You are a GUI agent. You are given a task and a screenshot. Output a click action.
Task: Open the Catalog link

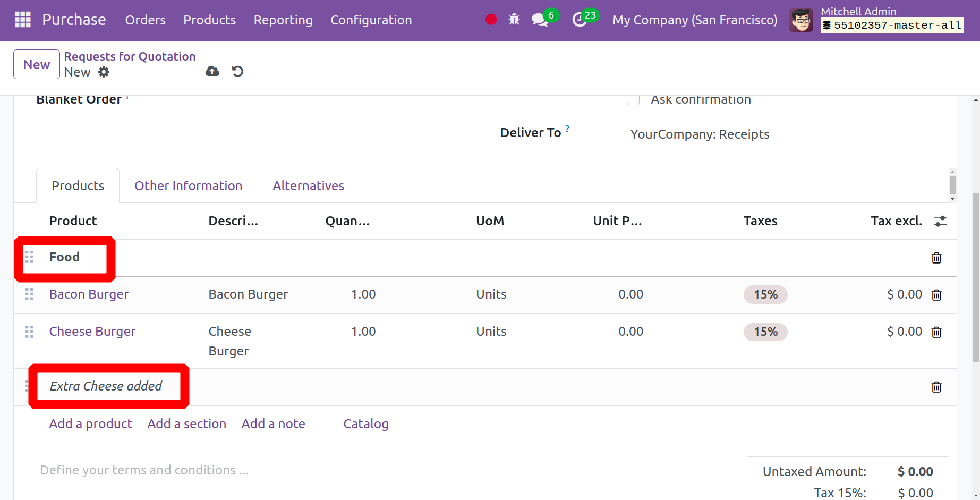[366, 424]
